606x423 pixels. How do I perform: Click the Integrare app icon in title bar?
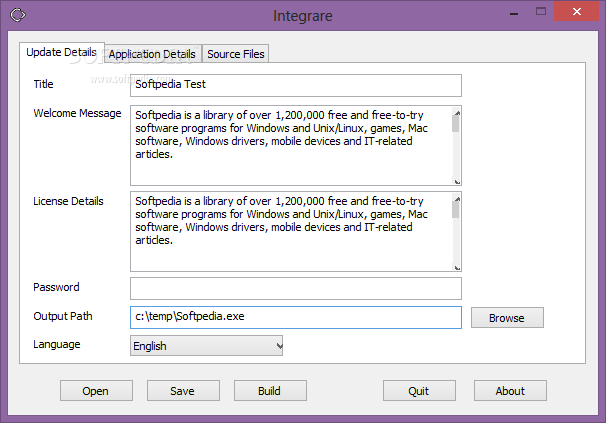click(x=18, y=15)
